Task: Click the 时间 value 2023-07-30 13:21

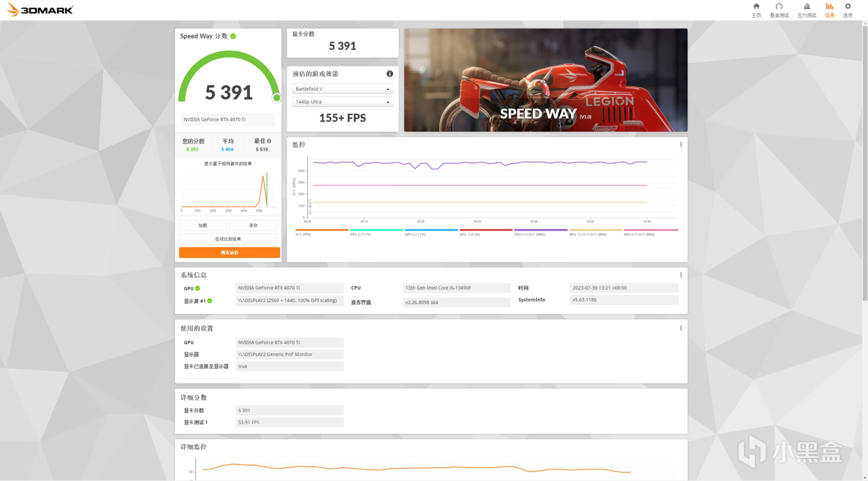Action: click(624, 288)
